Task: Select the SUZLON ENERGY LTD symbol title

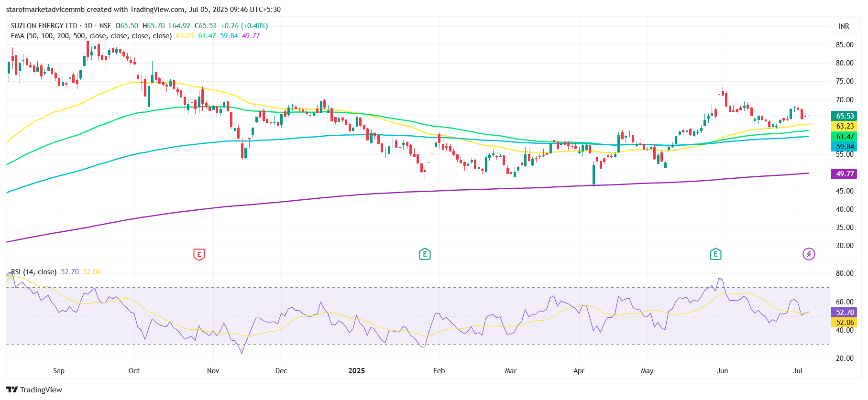Action: point(44,26)
